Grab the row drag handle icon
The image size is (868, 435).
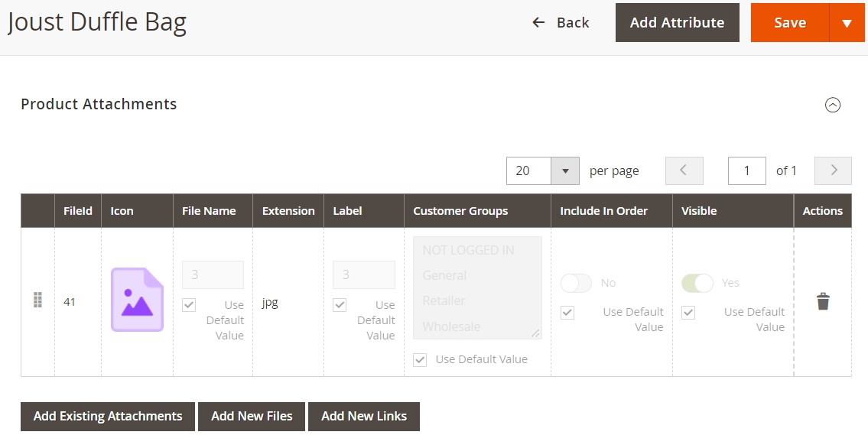(37, 300)
